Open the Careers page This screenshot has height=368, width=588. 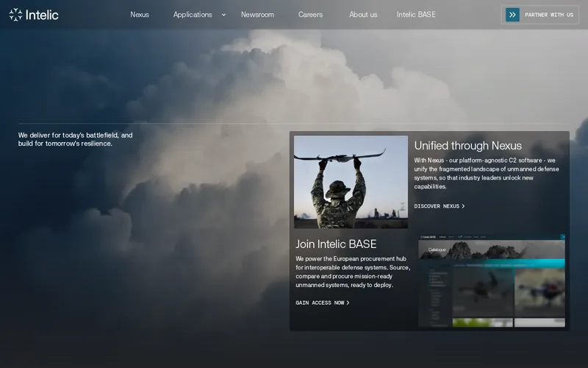[x=310, y=15]
